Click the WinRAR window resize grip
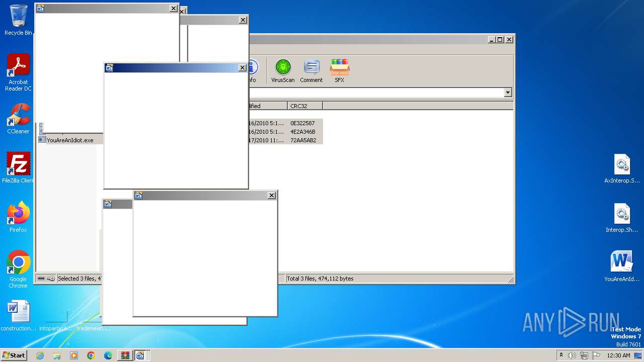Viewport: 644px width, 362px height. pyautogui.click(x=511, y=280)
